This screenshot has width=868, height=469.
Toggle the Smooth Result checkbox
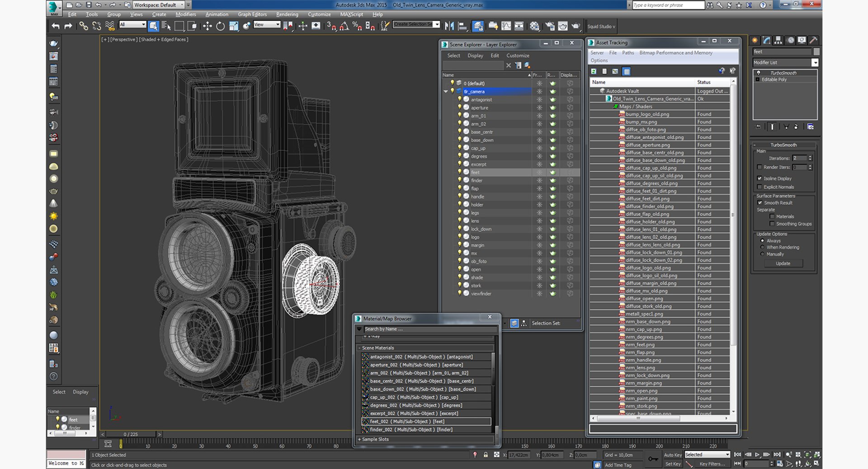[760, 203]
